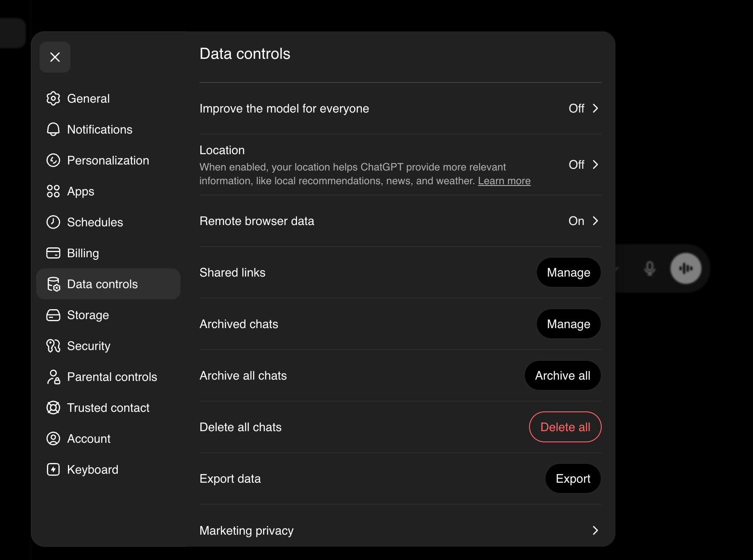Click the Storage drive icon

53,315
